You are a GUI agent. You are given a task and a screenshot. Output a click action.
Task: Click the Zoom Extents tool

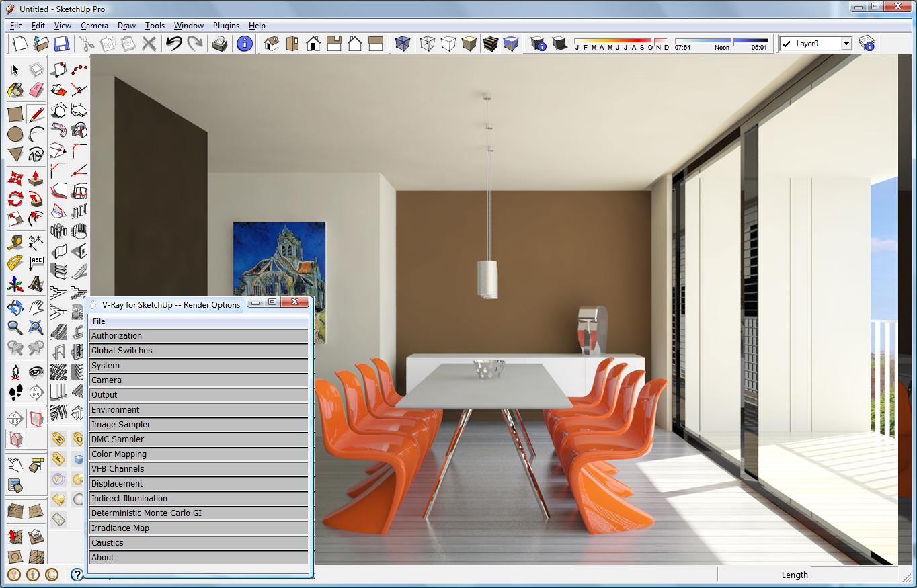[x=36, y=328]
